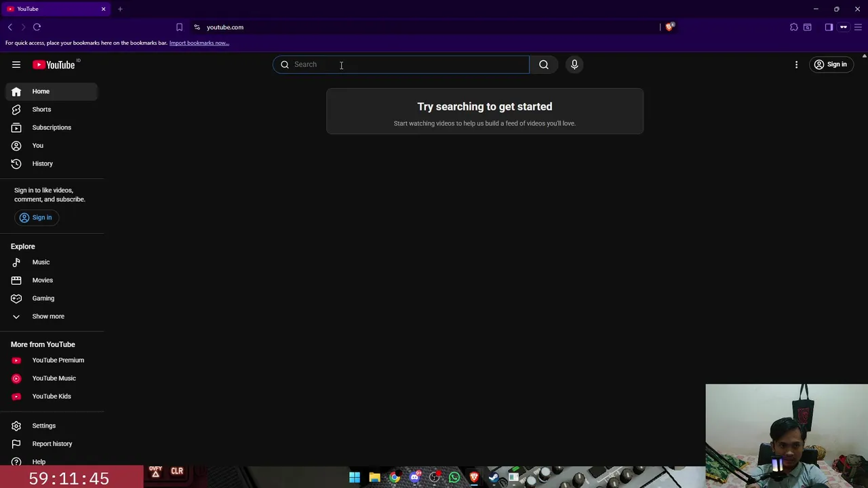This screenshot has height=488, width=868.
Task: Click the Import bookmarks now link
Action: [x=199, y=43]
